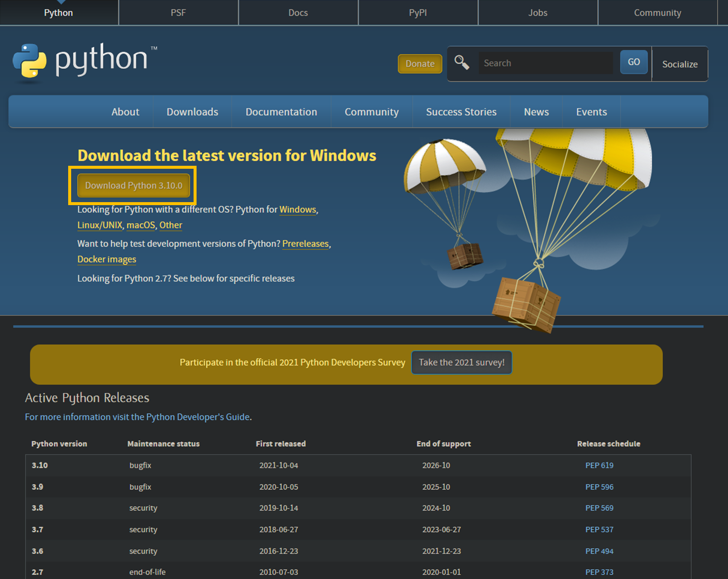Open the Downloads menu
Image resolution: width=728 pixels, height=579 pixels.
[193, 112]
